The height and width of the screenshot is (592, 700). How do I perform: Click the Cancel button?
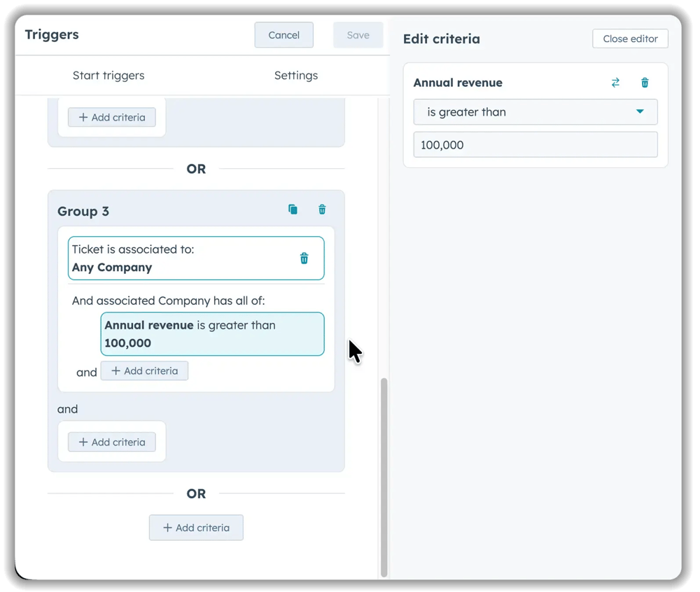click(x=283, y=34)
